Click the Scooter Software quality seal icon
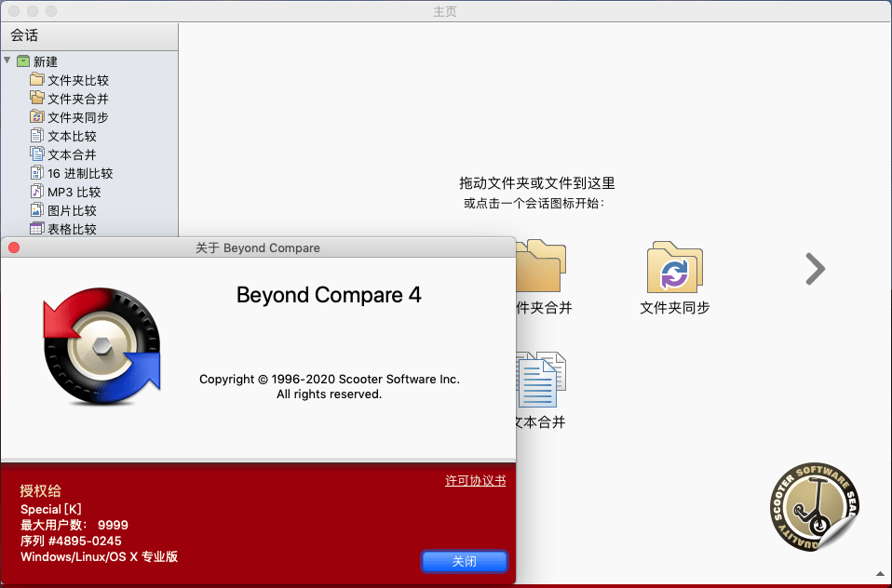This screenshot has height=588, width=892. (x=815, y=507)
